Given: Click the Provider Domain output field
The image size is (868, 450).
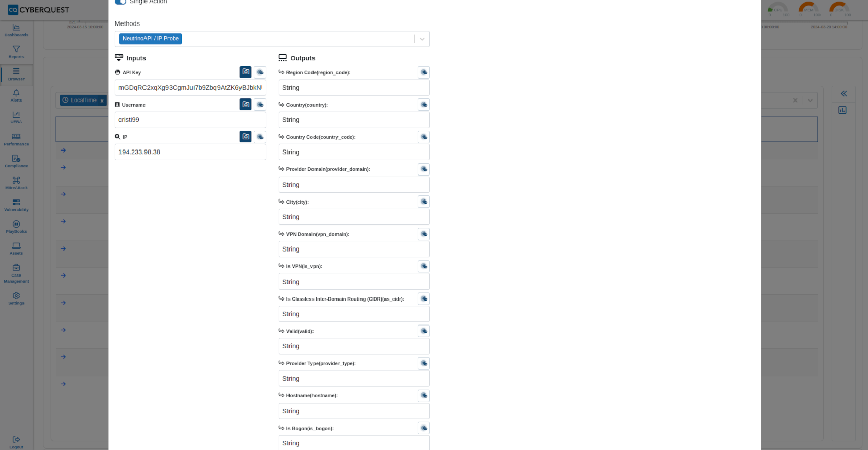Looking at the screenshot, I should pyautogui.click(x=354, y=185).
